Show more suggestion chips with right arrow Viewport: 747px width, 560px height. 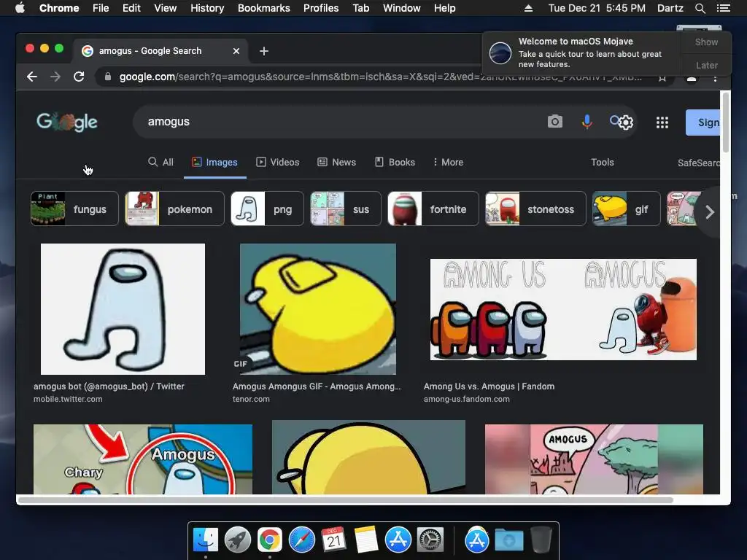(x=710, y=212)
